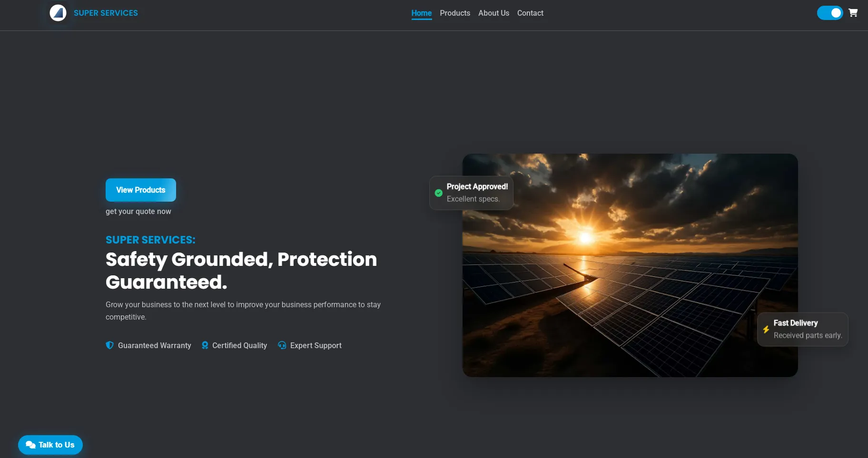
Task: Click the Talk to Us button
Action: (50, 445)
